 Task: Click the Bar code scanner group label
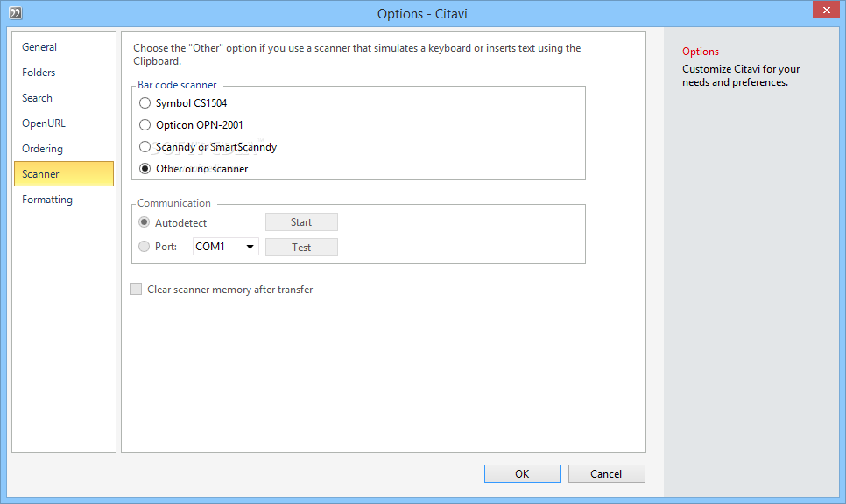tap(177, 85)
